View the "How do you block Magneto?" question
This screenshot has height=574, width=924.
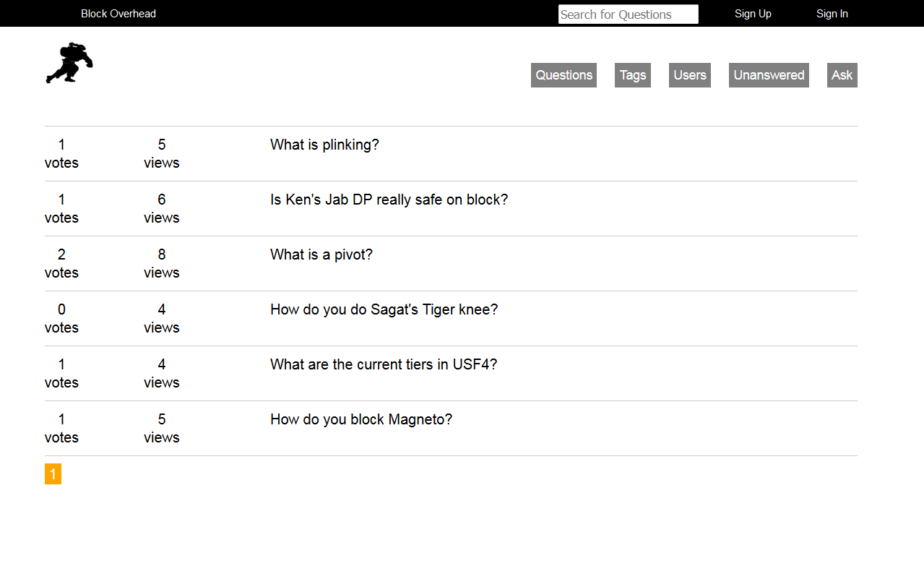(x=361, y=419)
